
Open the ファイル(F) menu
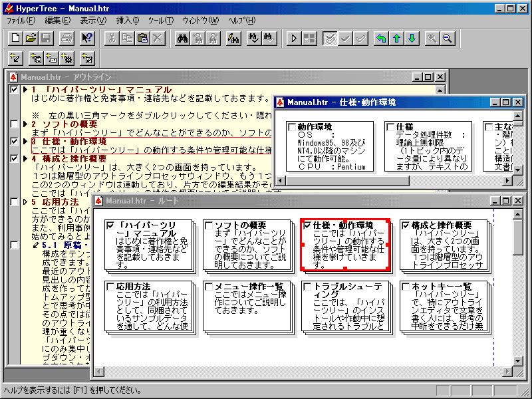pyautogui.click(x=21, y=21)
